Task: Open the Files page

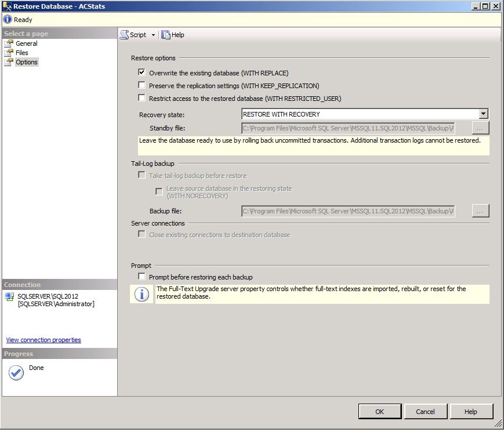Action: (22, 53)
